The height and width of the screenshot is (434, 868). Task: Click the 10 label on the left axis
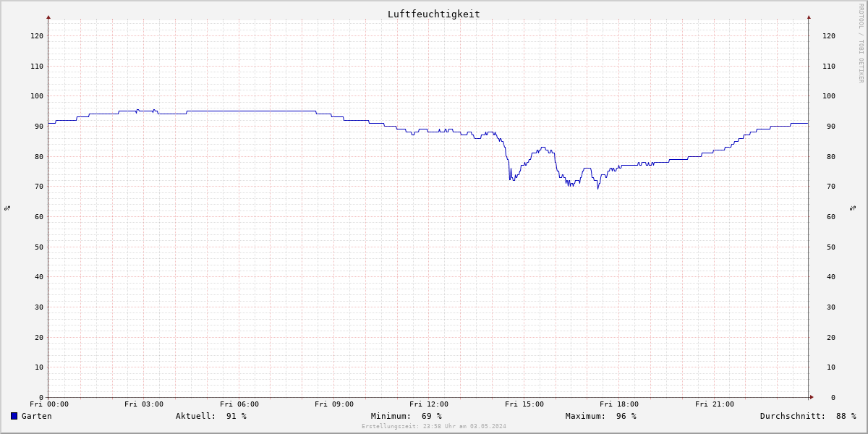click(39, 367)
